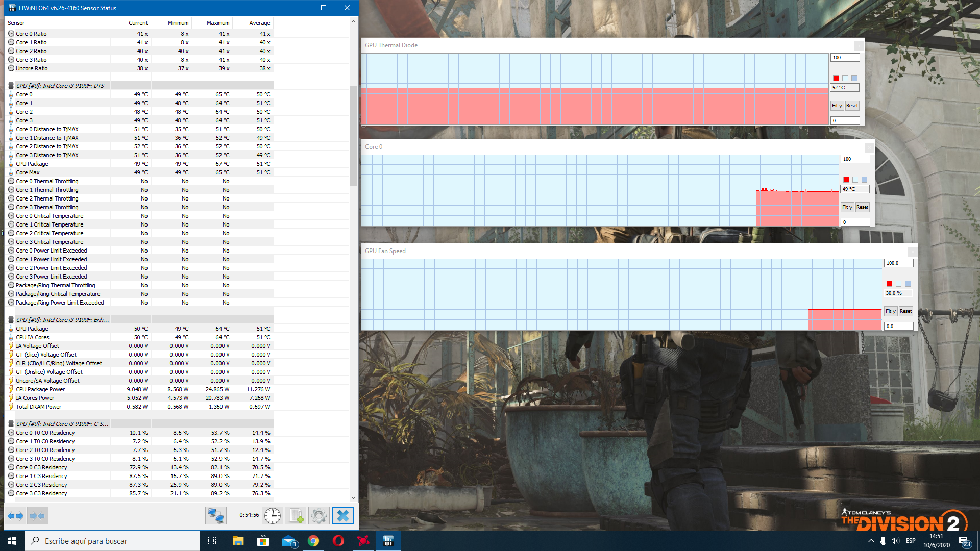Select the Uncore Ratio sensor row

pyautogui.click(x=139, y=68)
